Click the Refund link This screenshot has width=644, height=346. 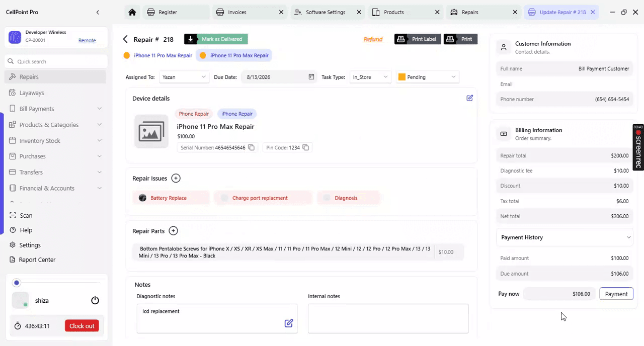373,39
